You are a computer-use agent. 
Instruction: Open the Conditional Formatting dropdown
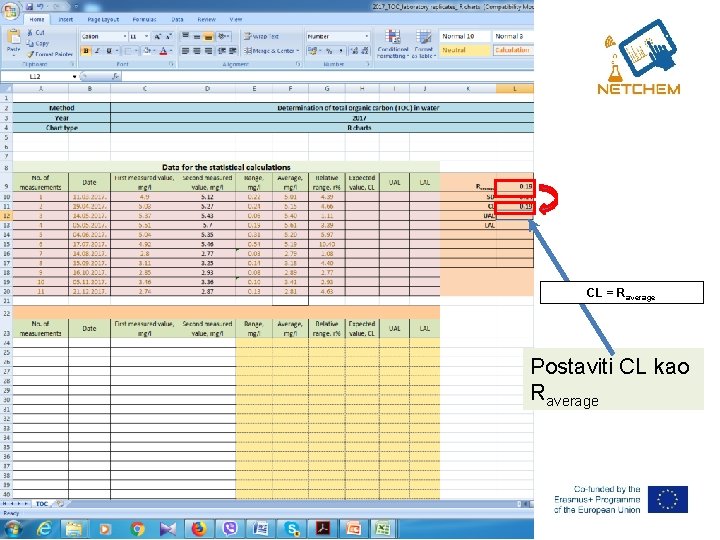[x=393, y=44]
